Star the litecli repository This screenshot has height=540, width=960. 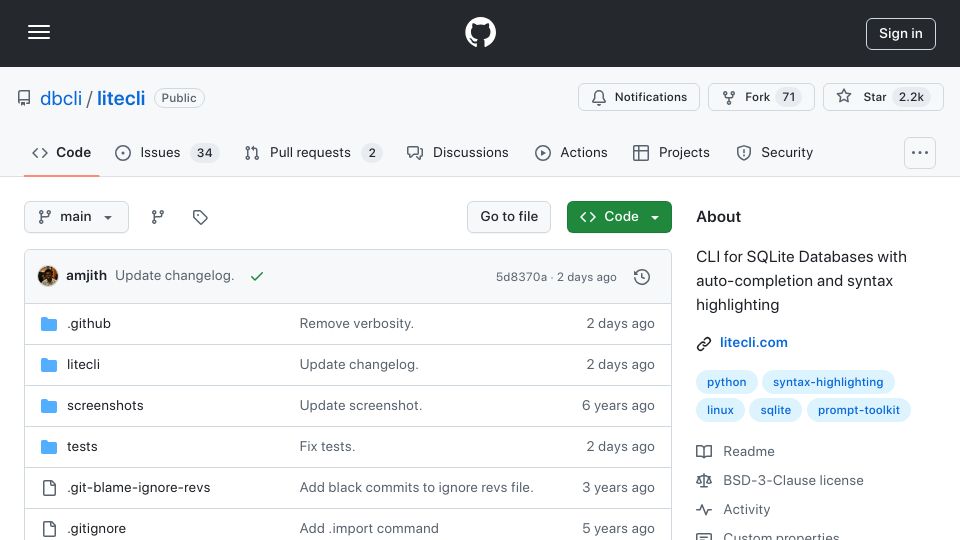[883, 97]
